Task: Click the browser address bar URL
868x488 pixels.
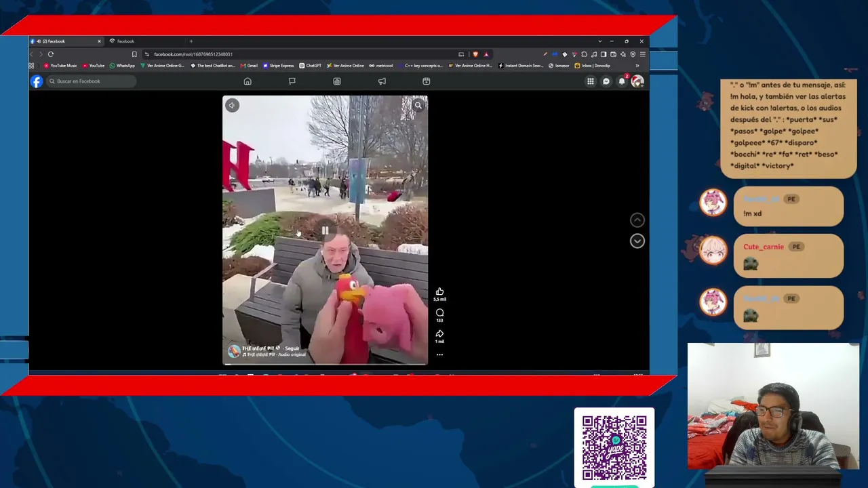Action: click(x=193, y=54)
